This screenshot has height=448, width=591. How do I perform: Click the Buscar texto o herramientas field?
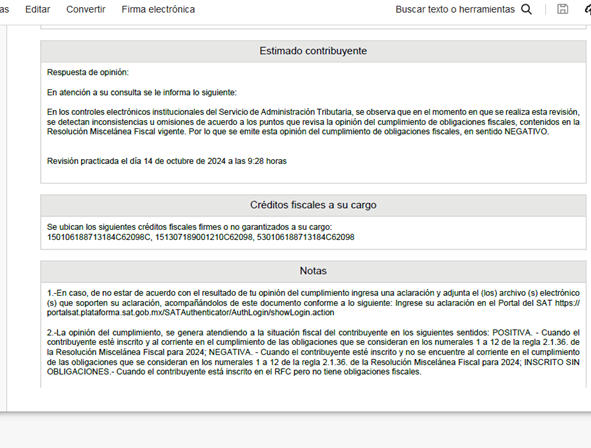455,9
